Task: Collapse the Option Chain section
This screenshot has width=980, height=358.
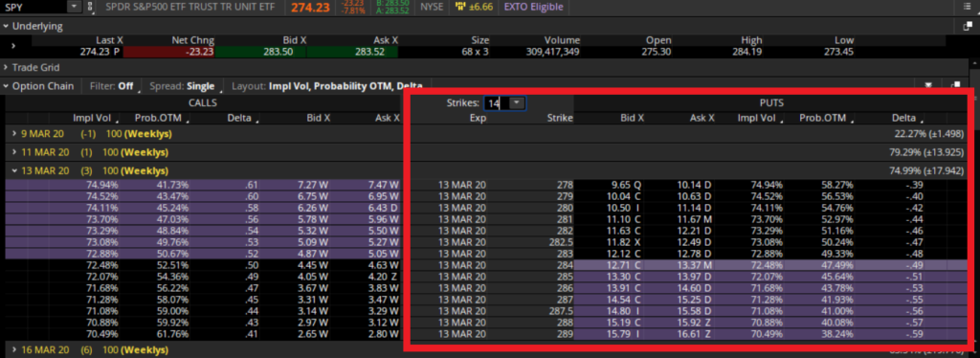Action: point(7,86)
